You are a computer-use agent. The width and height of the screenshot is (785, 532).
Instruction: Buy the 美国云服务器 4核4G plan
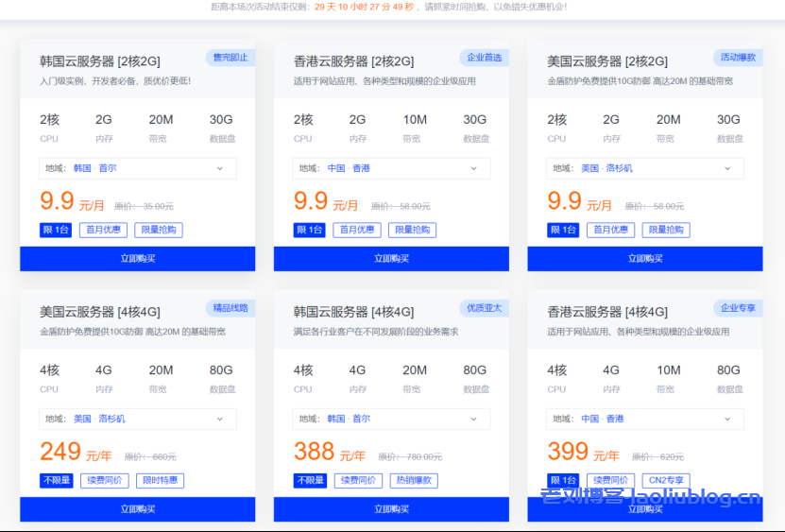[x=137, y=509]
